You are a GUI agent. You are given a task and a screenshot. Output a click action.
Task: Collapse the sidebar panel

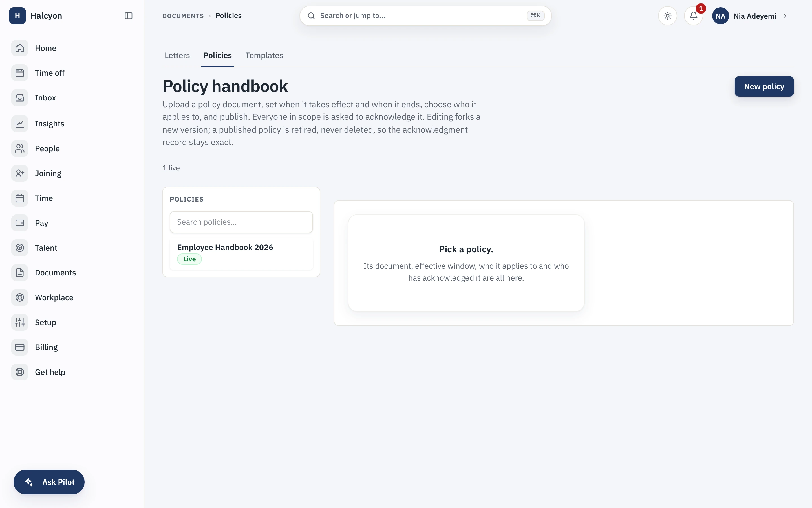pos(129,16)
